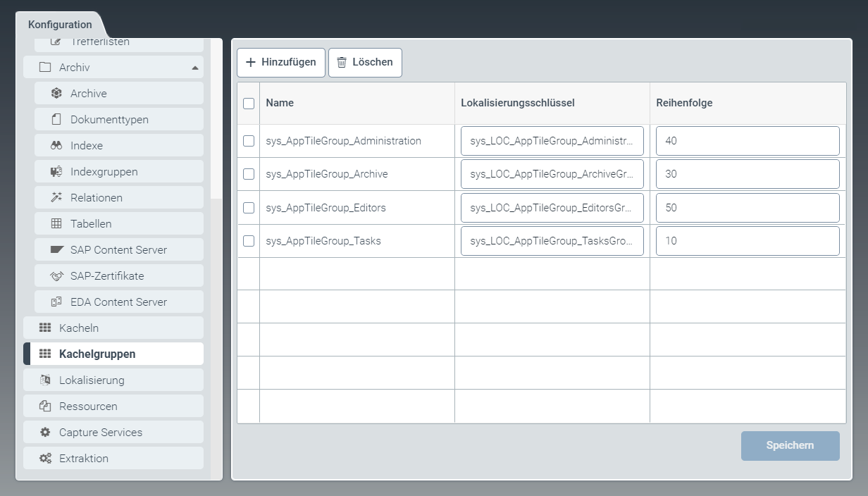Click the magic wand icon beside Relationen
The width and height of the screenshot is (868, 496).
pyautogui.click(x=56, y=198)
